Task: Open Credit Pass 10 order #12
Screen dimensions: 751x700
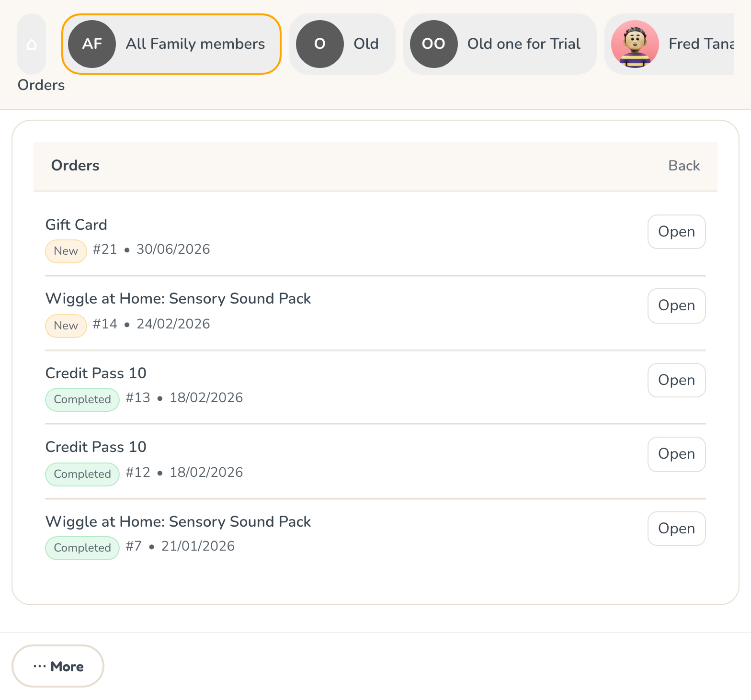Action: click(677, 454)
